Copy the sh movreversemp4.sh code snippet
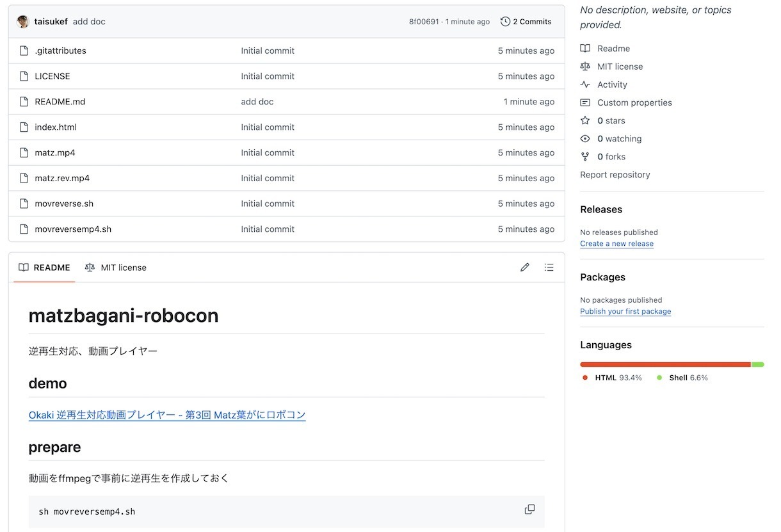The image size is (781, 532). tap(529, 510)
